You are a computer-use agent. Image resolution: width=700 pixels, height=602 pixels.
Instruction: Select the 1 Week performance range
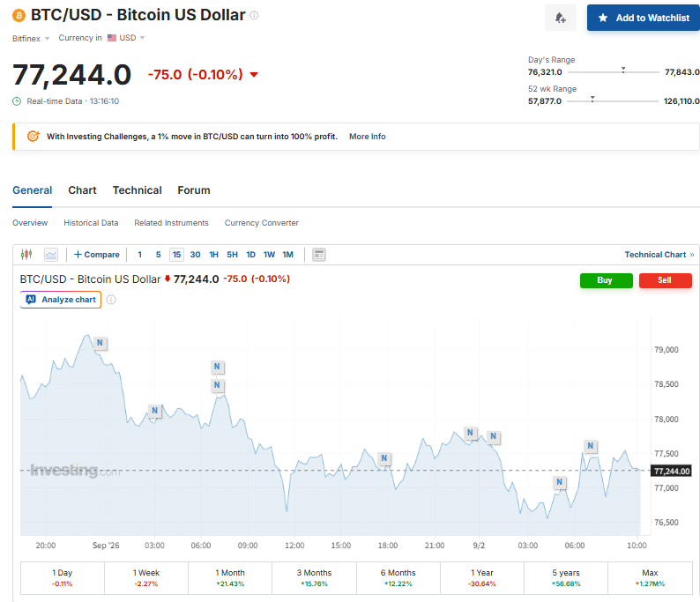[146, 578]
